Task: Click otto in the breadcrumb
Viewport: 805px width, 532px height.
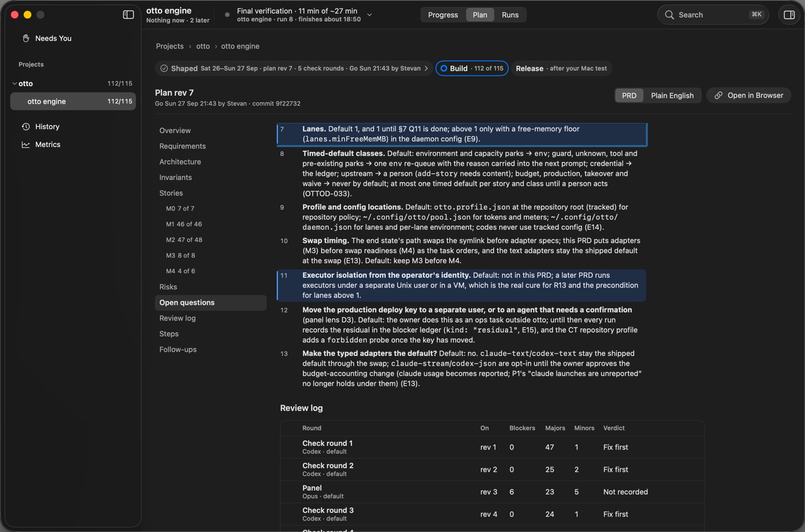Action: click(x=203, y=46)
